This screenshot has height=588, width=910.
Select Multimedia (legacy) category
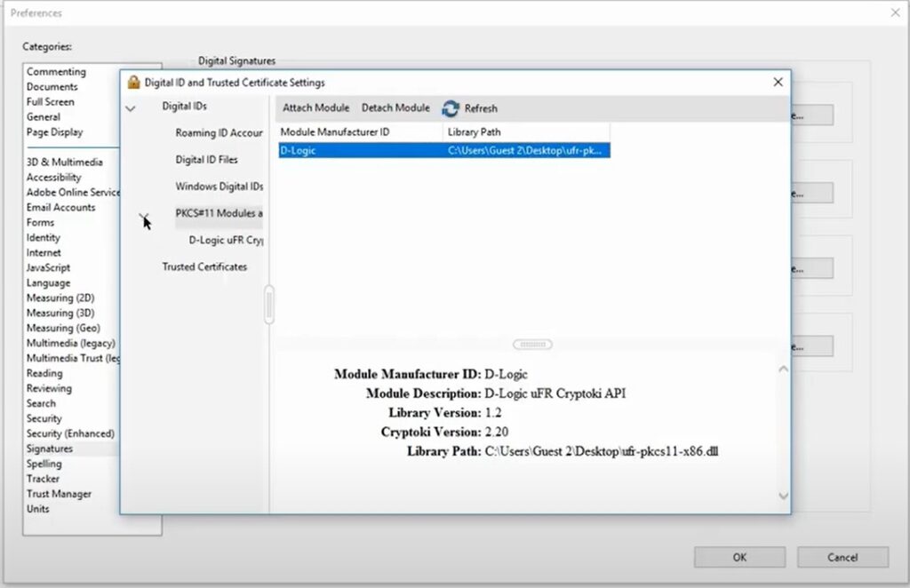point(71,343)
